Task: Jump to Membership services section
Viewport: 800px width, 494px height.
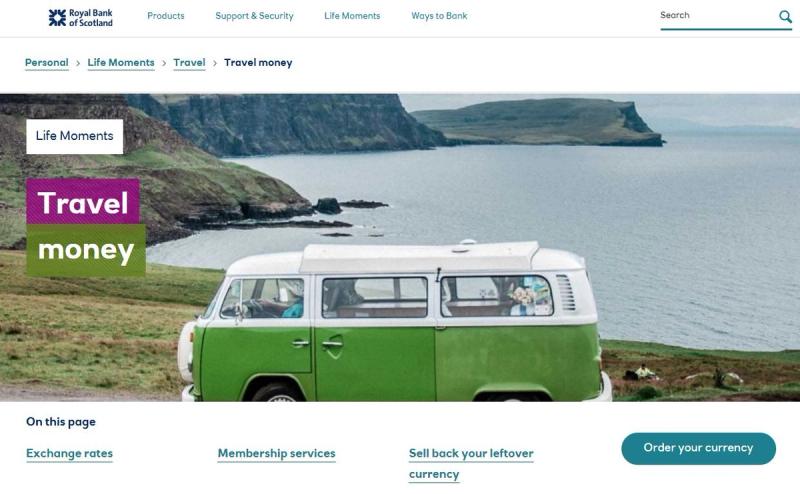Action: tap(277, 454)
